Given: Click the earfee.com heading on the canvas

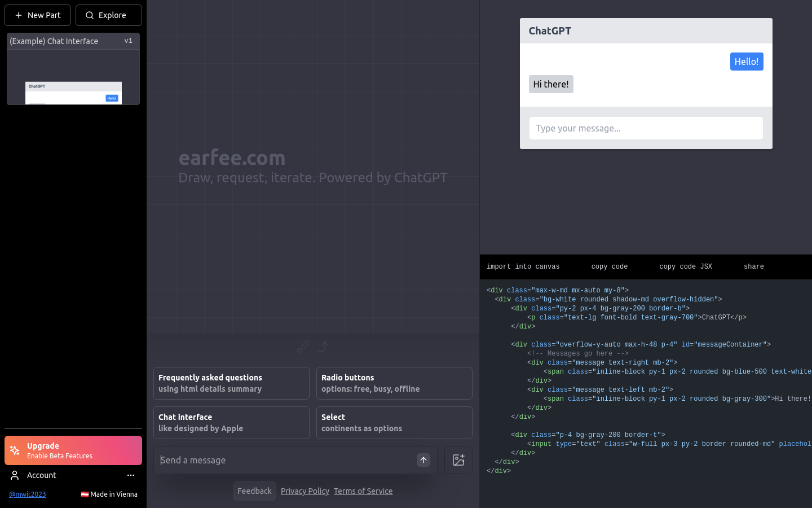Looking at the screenshot, I should tap(232, 157).
